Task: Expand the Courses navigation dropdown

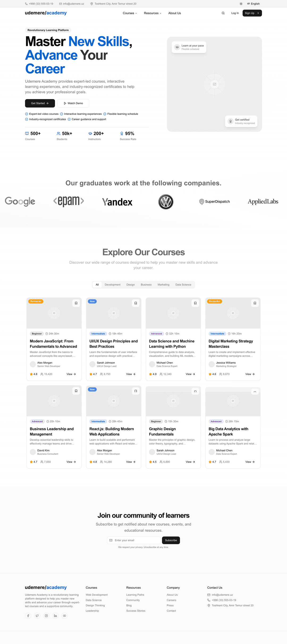Action: pos(130,13)
